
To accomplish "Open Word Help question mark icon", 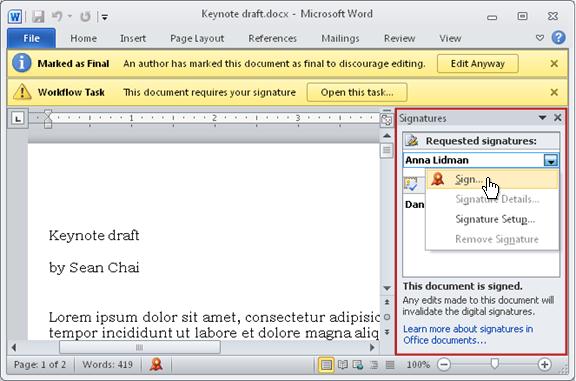I will [558, 37].
